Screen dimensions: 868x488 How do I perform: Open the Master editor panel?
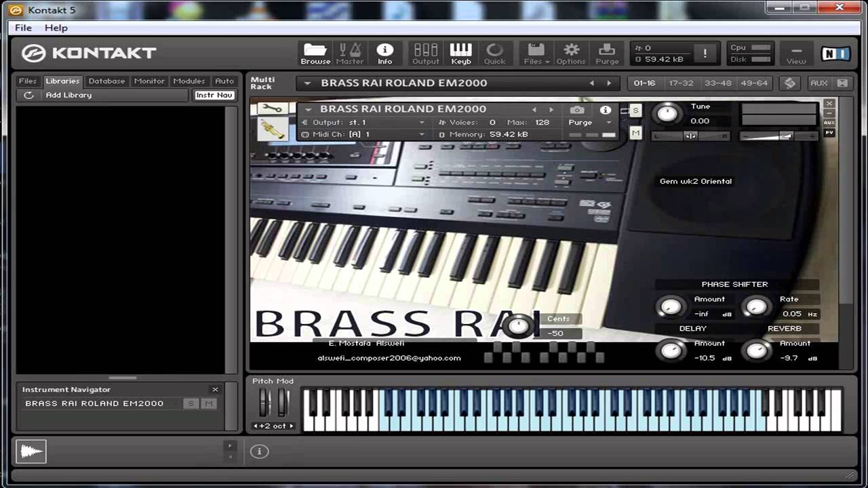coord(350,54)
